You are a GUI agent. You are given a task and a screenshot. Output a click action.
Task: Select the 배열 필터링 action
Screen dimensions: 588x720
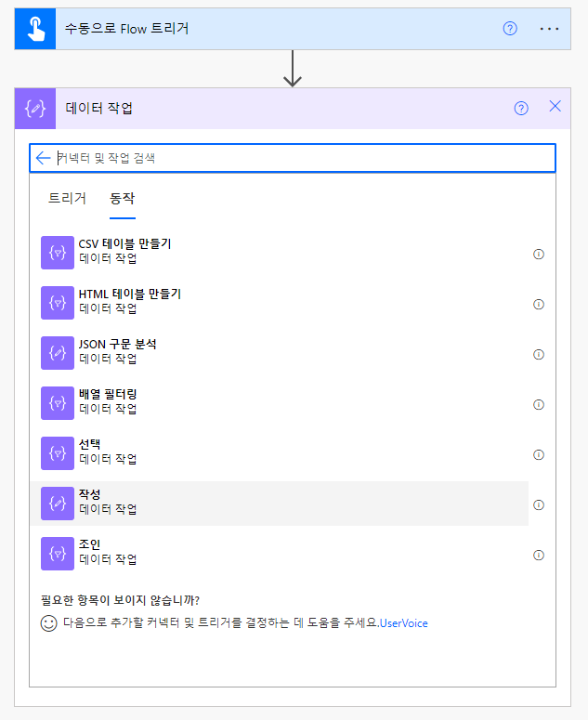280,403
